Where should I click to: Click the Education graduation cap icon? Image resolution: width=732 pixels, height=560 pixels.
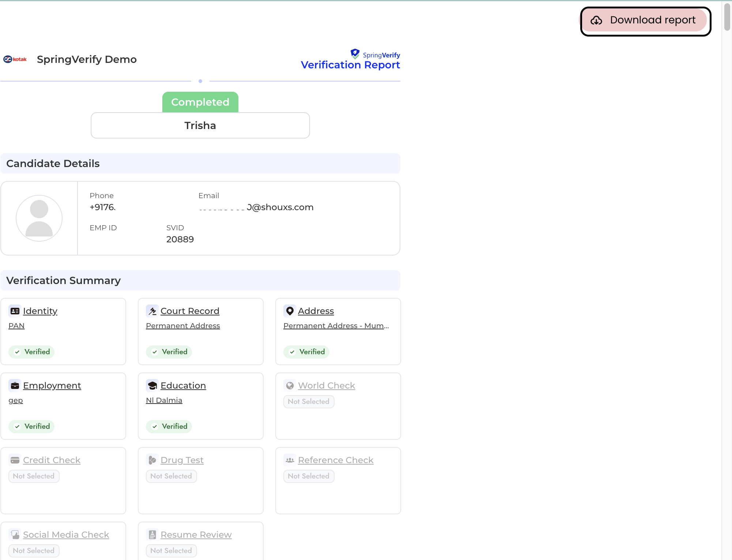click(x=152, y=386)
